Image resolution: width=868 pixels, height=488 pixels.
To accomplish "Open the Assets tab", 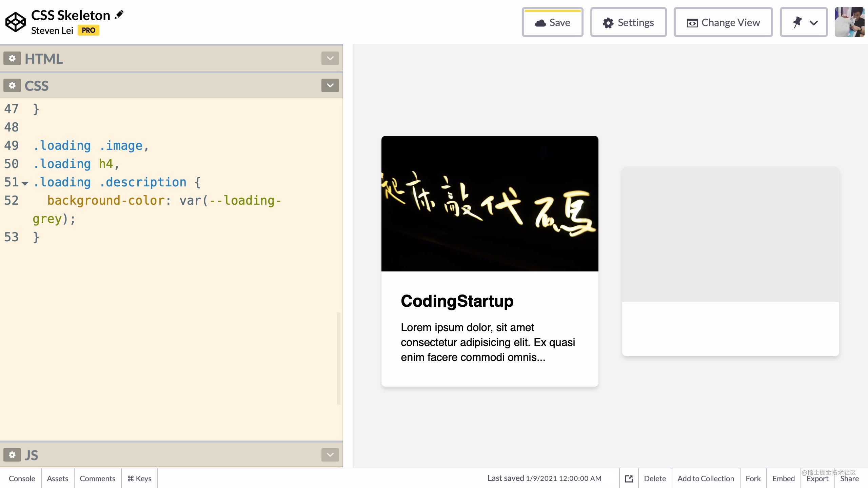I will tap(58, 479).
